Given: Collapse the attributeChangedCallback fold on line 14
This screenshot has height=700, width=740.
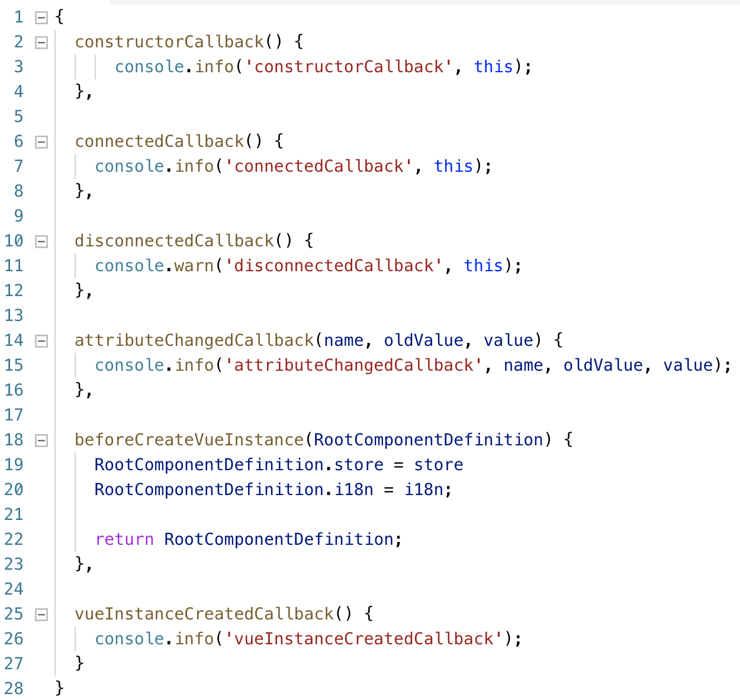Looking at the screenshot, I should 41,341.
